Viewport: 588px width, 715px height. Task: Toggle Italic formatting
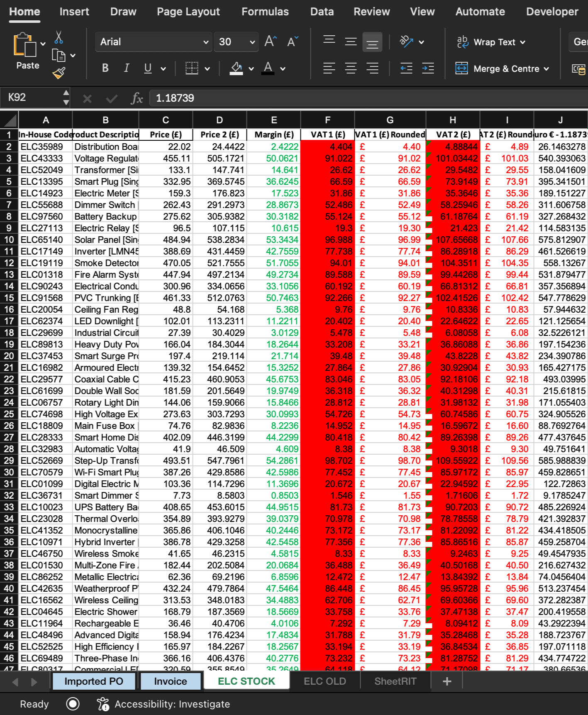tap(127, 68)
